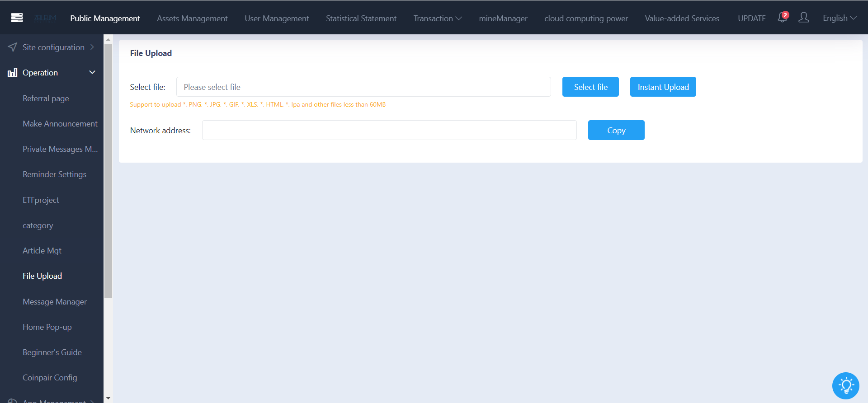Toggle the hamburger sidebar menu icon
The image size is (868, 403).
pyautogui.click(x=17, y=18)
